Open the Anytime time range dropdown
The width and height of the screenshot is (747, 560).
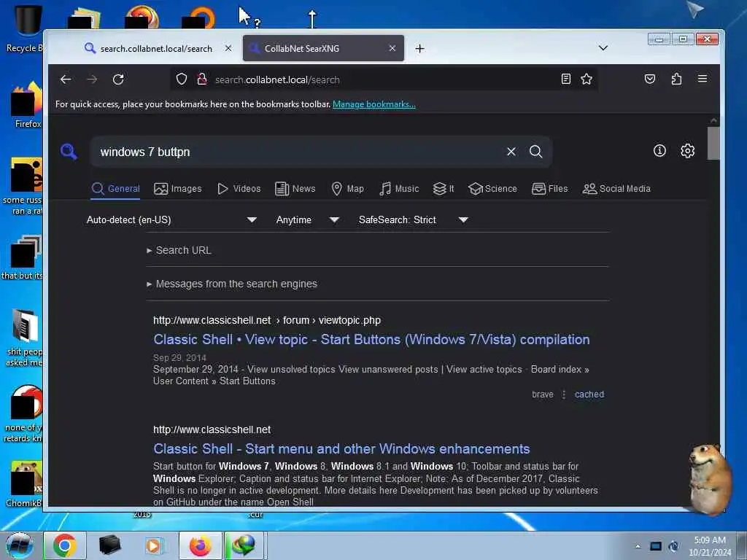(307, 219)
